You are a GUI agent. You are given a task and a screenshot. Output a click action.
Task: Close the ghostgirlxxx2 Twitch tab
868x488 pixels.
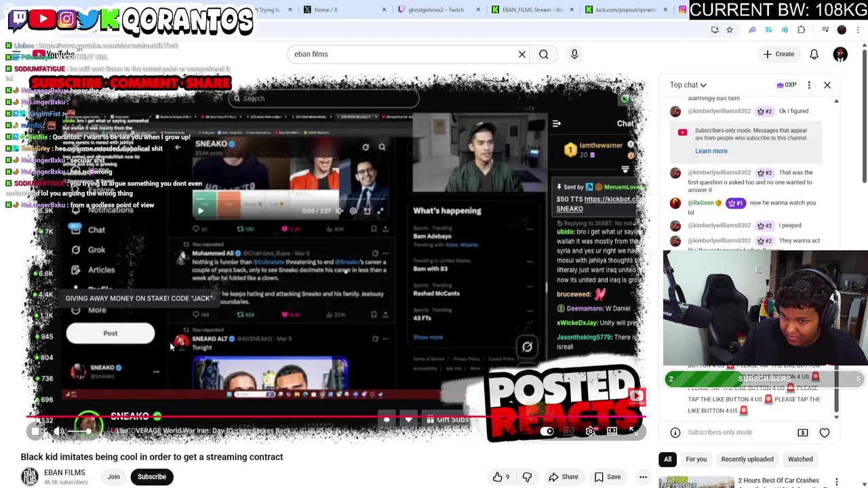click(x=477, y=9)
